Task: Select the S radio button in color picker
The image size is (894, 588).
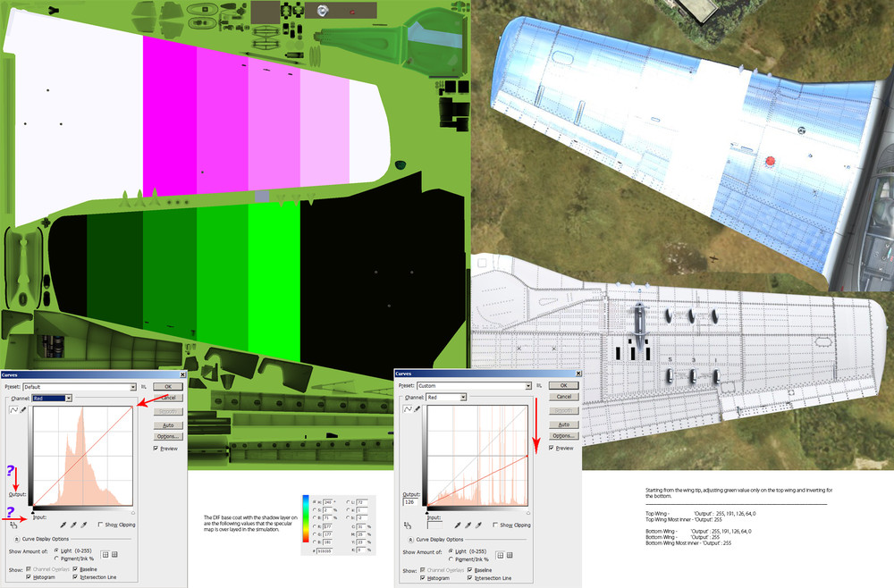Action: click(x=314, y=510)
